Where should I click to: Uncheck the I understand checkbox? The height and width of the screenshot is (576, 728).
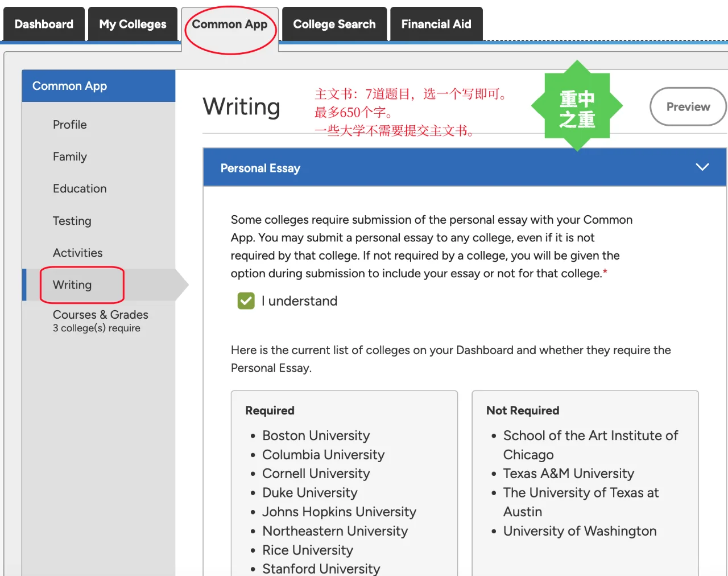point(245,301)
